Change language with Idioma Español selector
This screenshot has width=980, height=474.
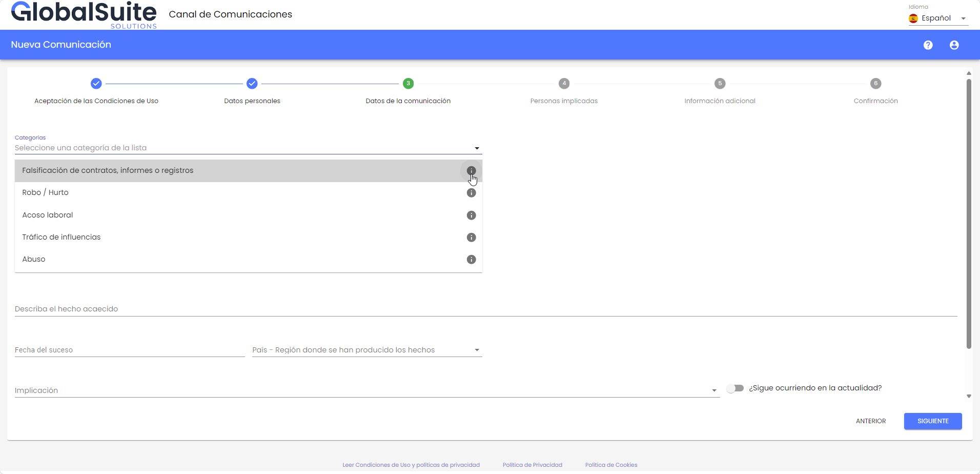tap(937, 18)
